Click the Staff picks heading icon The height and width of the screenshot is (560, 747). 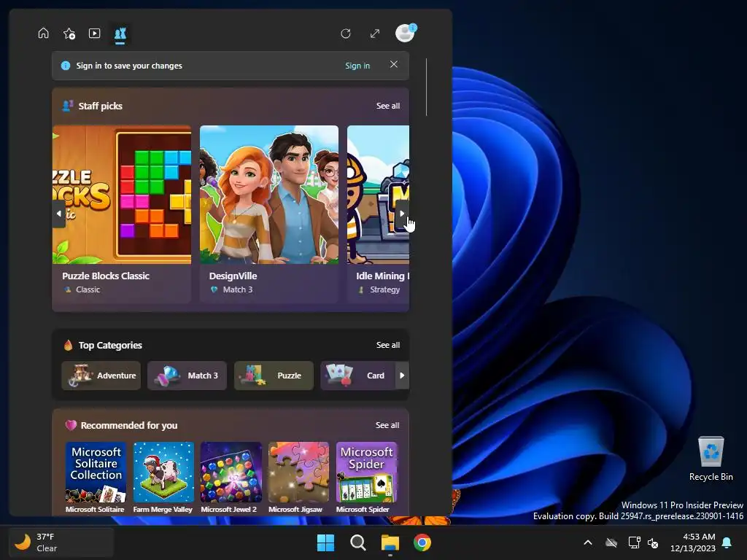(68, 106)
